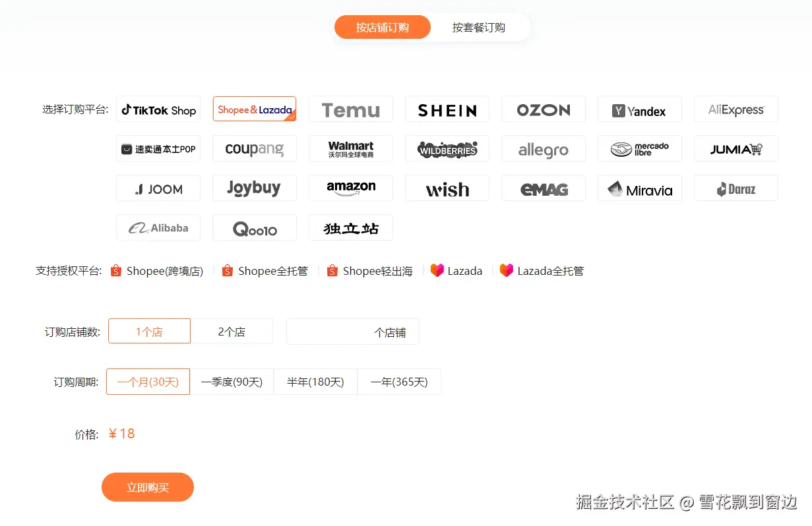Click the Lazada全托管 authorized platform text
Viewport: 812px width, 526px height.
click(x=551, y=271)
